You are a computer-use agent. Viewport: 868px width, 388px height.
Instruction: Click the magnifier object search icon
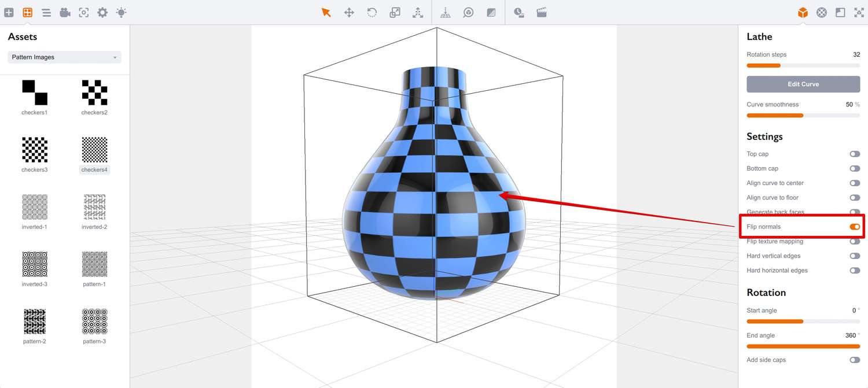[x=468, y=12]
